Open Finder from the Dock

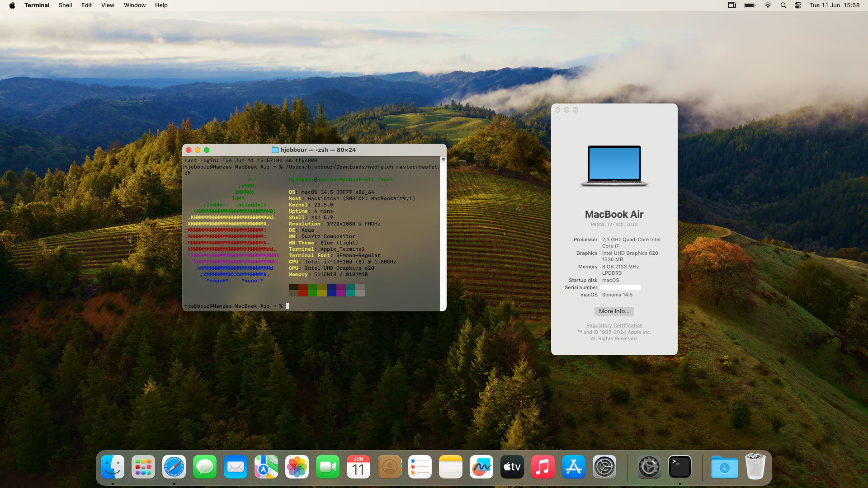113,467
